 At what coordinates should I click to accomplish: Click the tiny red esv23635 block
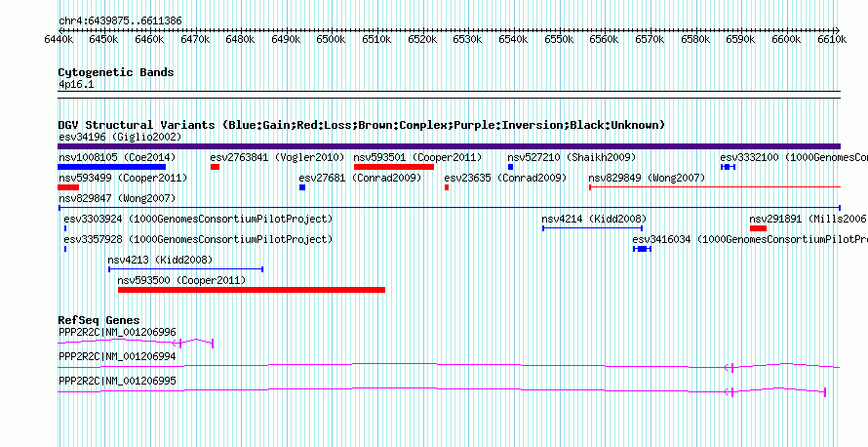(446, 187)
